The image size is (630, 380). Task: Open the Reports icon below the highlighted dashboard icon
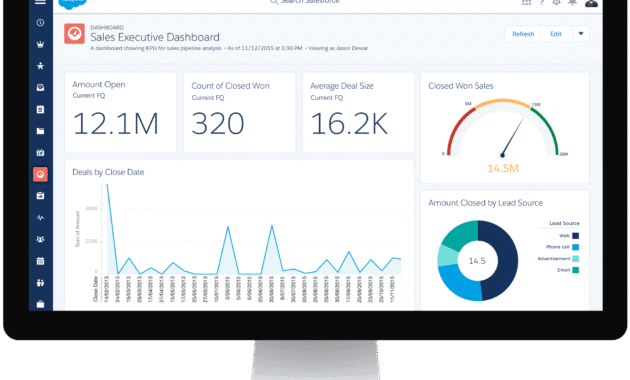[x=40, y=196]
